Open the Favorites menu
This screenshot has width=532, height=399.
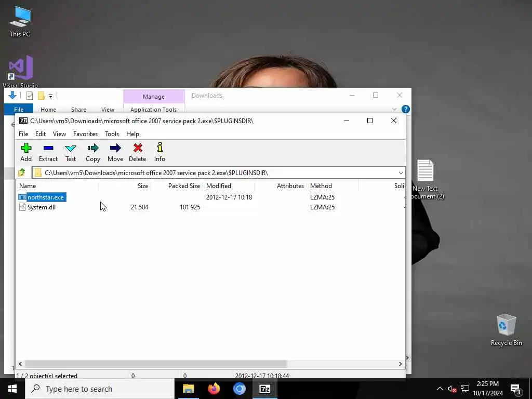point(86,134)
